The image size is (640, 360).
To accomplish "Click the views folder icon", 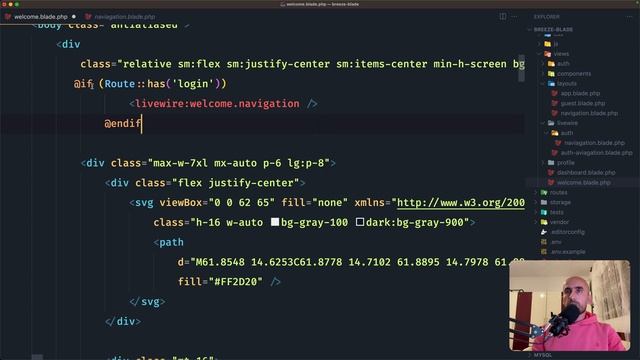I will (x=548, y=54).
